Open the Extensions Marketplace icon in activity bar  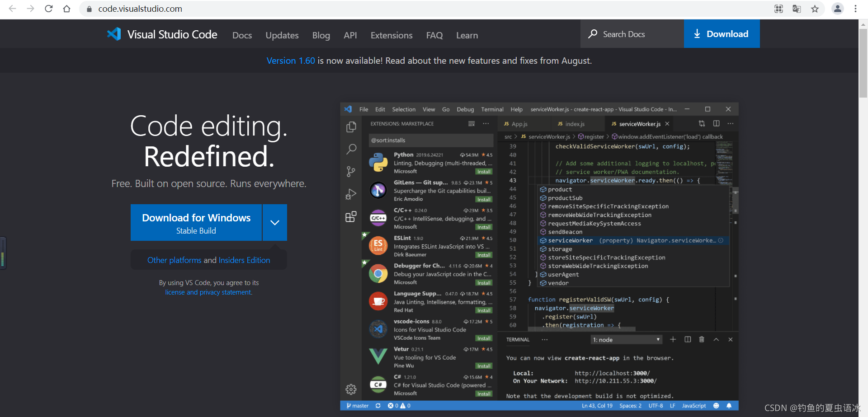[351, 216]
